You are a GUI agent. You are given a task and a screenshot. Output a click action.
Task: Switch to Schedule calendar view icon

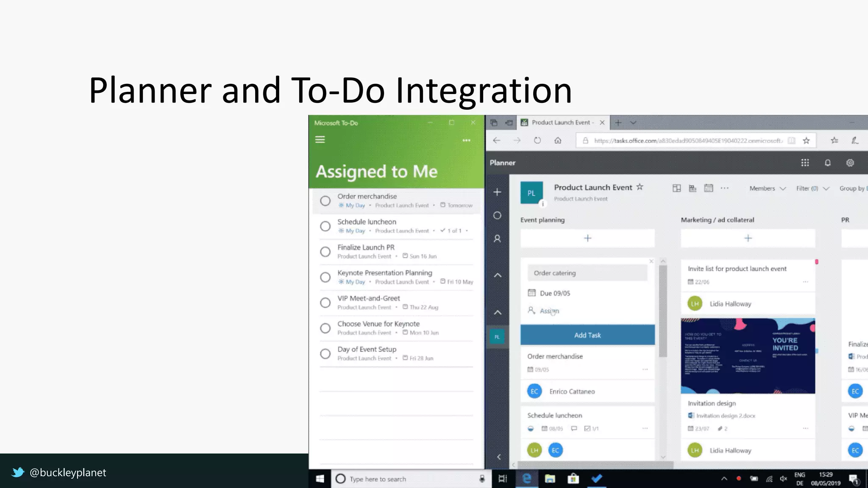709,188
